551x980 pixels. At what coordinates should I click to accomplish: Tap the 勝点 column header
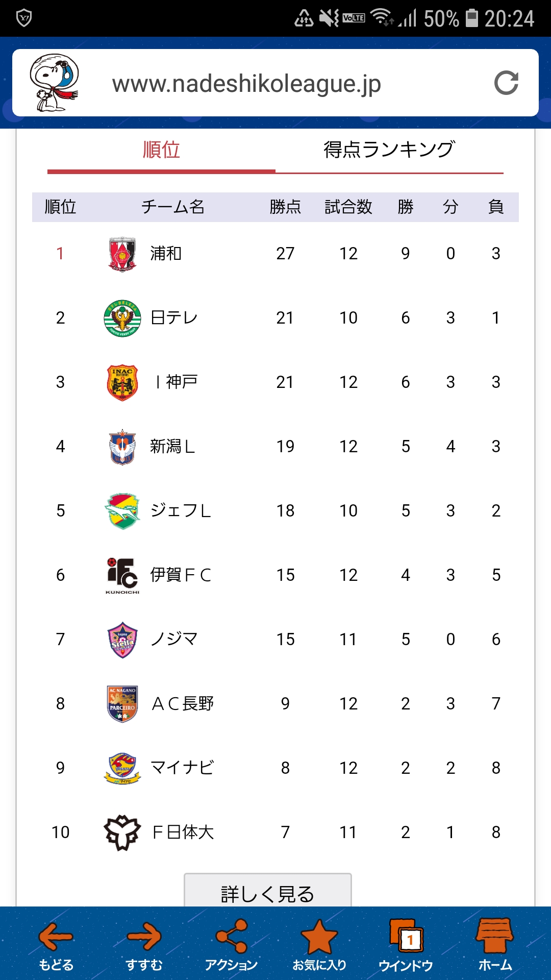(x=285, y=207)
